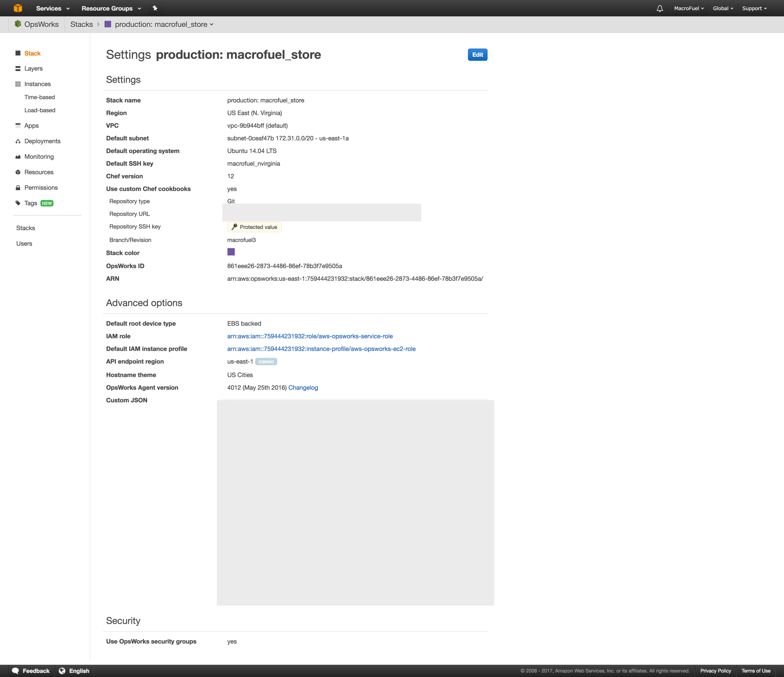Click the Stack icon in sidebar
The image size is (784, 677).
point(18,53)
